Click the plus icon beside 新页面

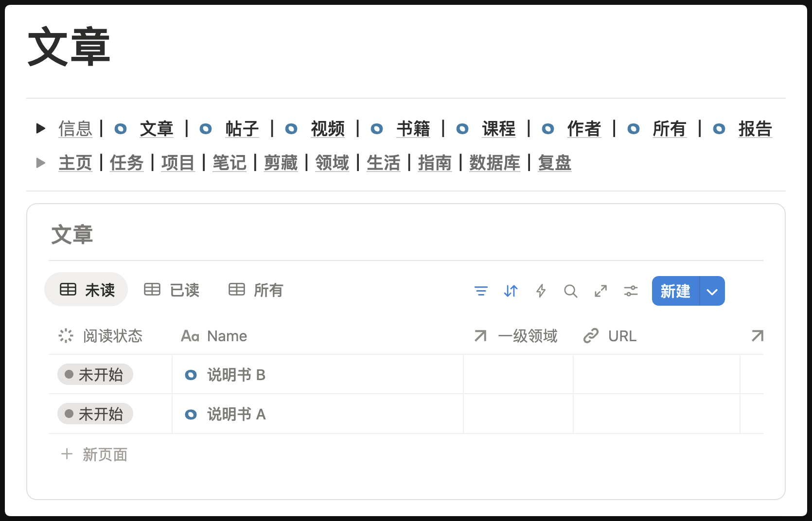[x=67, y=454]
